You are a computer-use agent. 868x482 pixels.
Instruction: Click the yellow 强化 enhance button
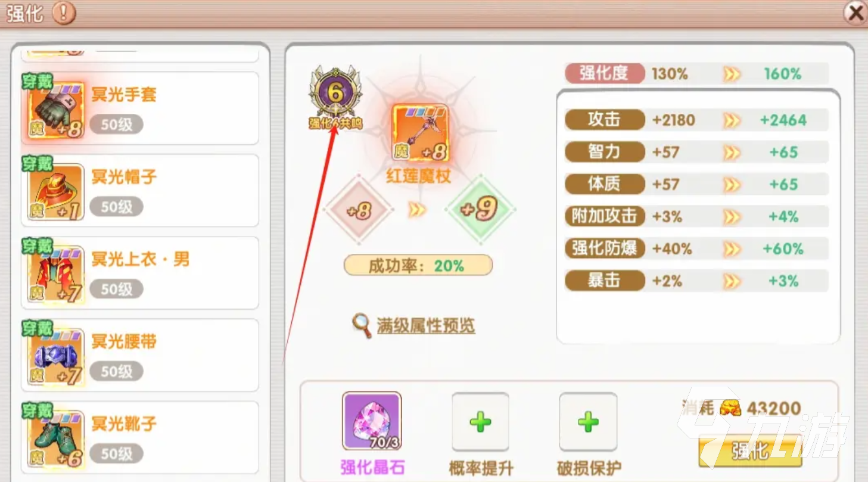pyautogui.click(x=750, y=451)
